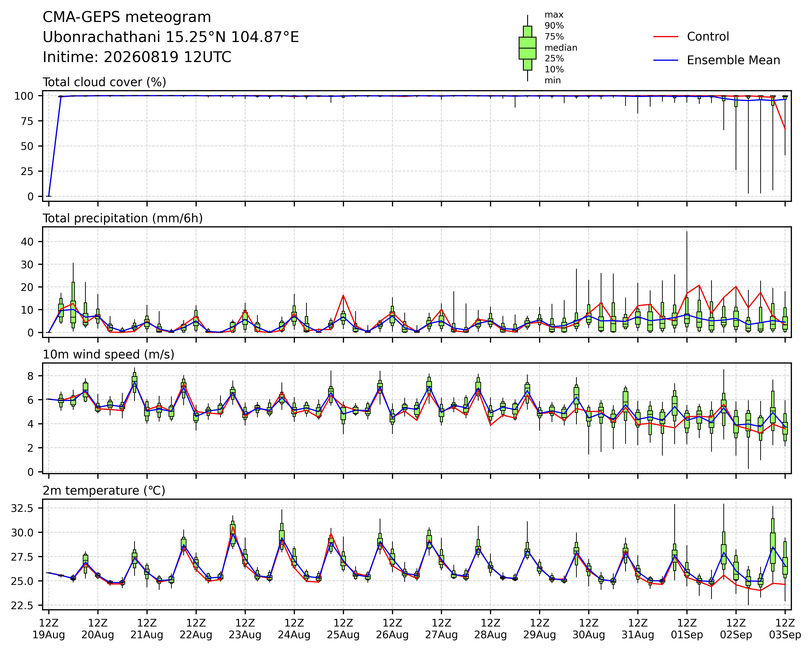Image resolution: width=812 pixels, height=651 pixels.
Task: Click the '12Z 20Aug' x-axis label
Action: [98, 629]
